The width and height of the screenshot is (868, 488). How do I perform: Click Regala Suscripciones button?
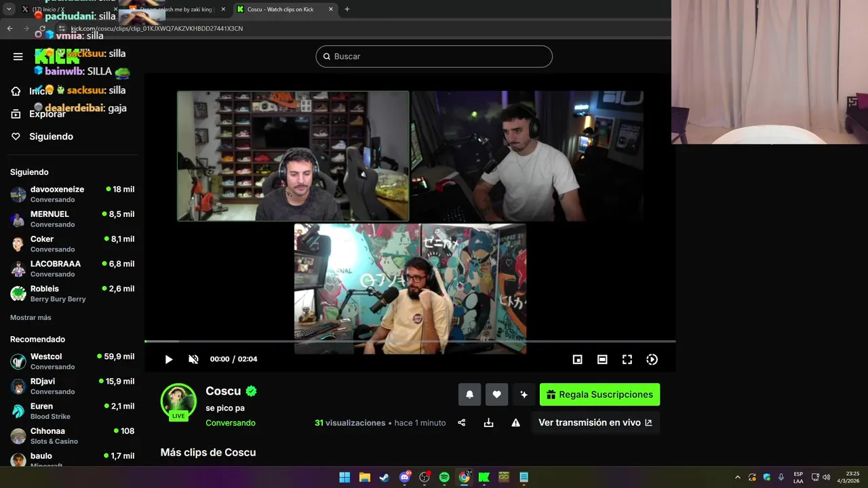pos(599,394)
